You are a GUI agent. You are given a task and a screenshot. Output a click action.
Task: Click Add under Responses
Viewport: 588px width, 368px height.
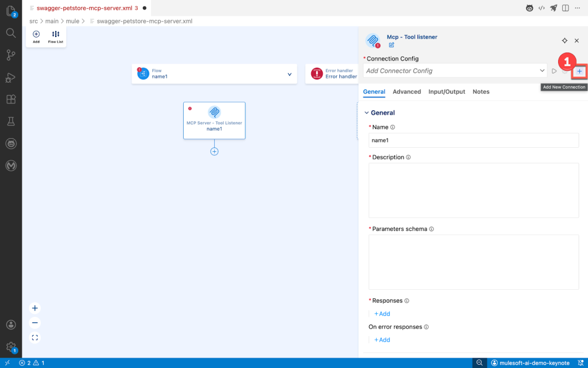[381, 313]
